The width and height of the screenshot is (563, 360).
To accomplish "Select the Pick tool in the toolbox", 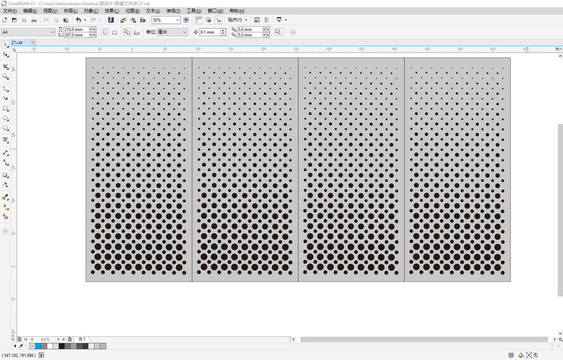I will coord(5,44).
